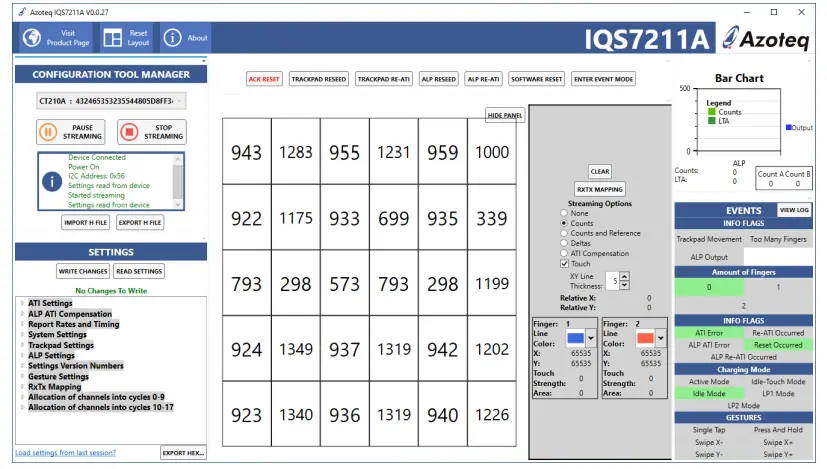The image size is (827, 469).
Task: Expand ALP ATI Compensation node
Action: [x=22, y=313]
